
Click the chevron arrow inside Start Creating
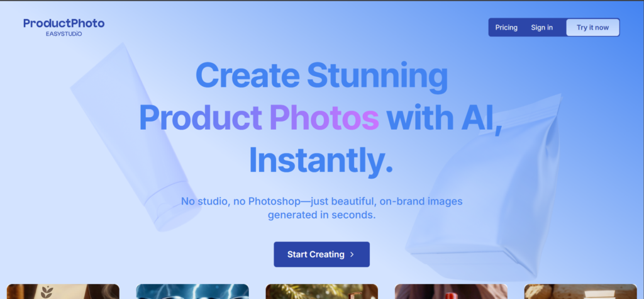pyautogui.click(x=352, y=254)
